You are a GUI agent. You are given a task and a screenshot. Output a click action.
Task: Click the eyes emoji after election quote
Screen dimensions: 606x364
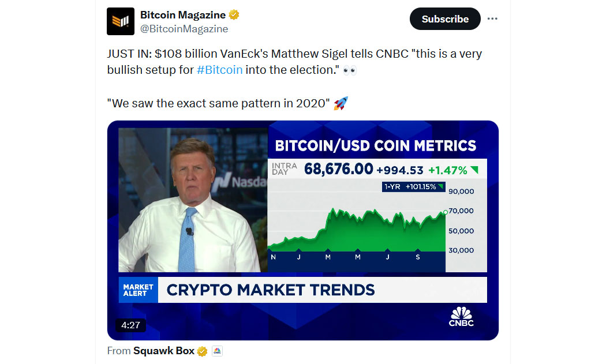(350, 70)
